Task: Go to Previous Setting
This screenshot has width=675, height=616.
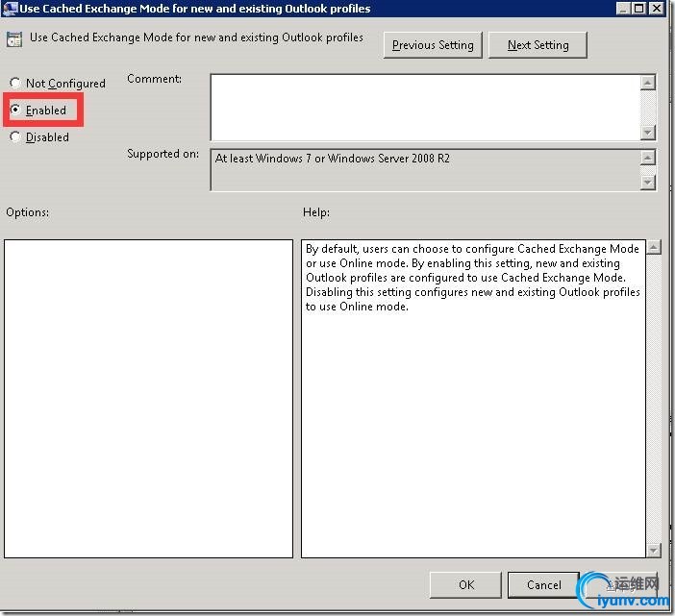Action: [433, 45]
